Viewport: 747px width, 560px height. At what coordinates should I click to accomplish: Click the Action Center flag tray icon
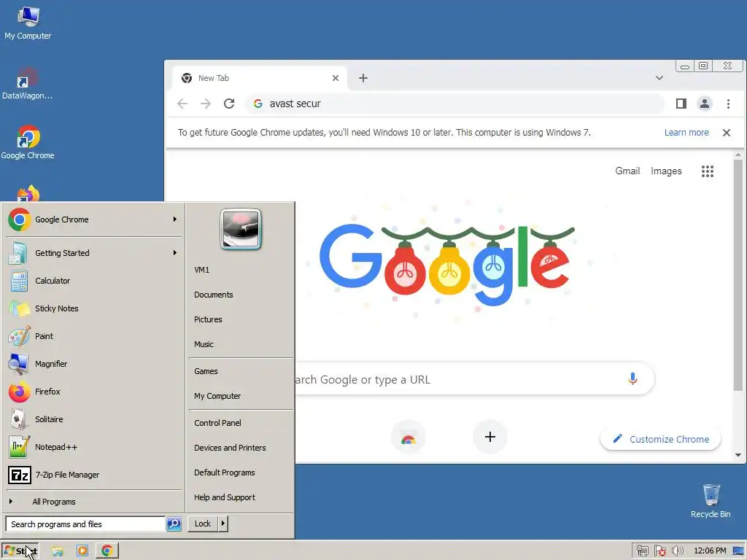[x=659, y=551]
